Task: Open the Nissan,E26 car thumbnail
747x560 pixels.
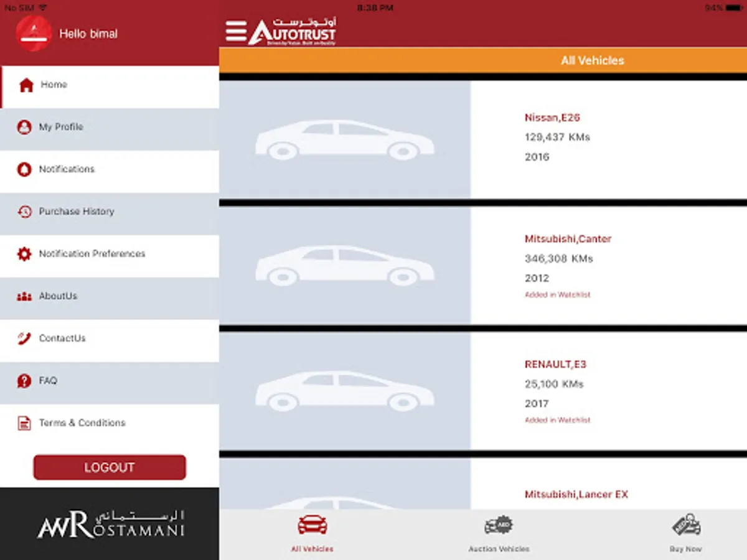Action: [x=345, y=139]
